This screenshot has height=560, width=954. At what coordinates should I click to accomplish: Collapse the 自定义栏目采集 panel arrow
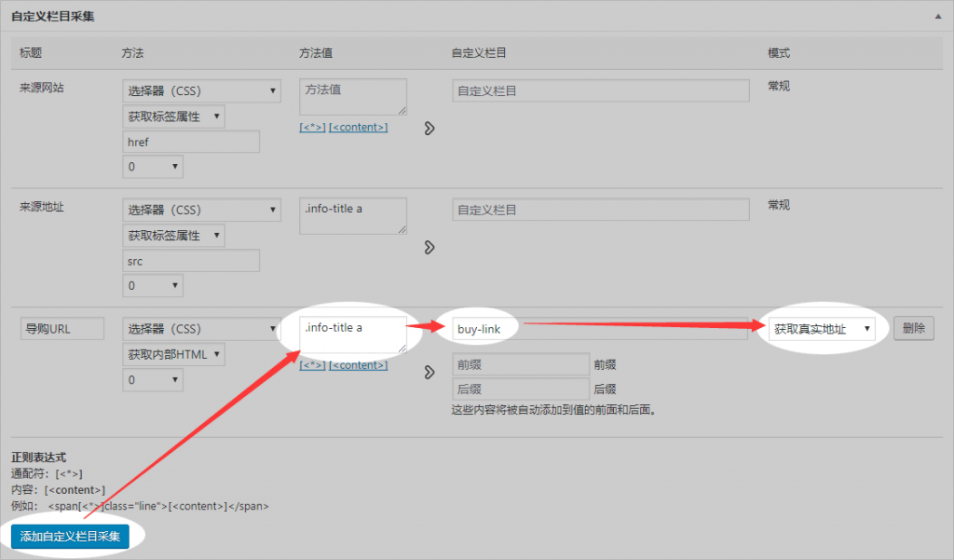coord(936,18)
